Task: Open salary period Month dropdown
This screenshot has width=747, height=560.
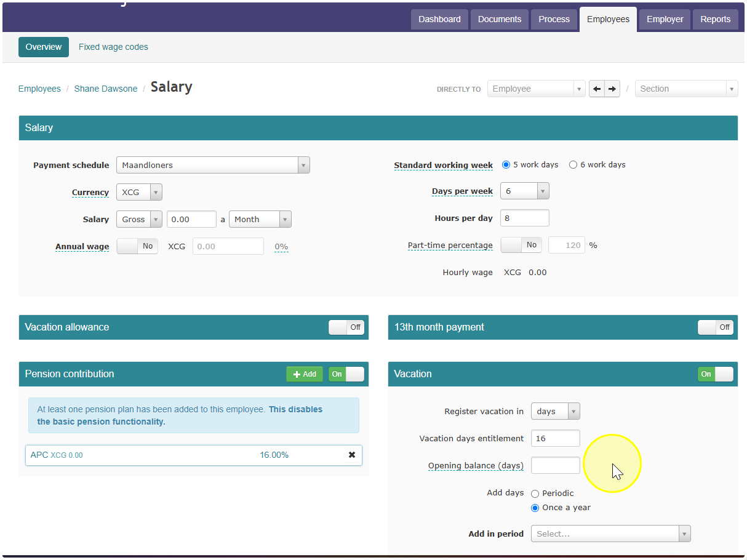Action: 260,219
